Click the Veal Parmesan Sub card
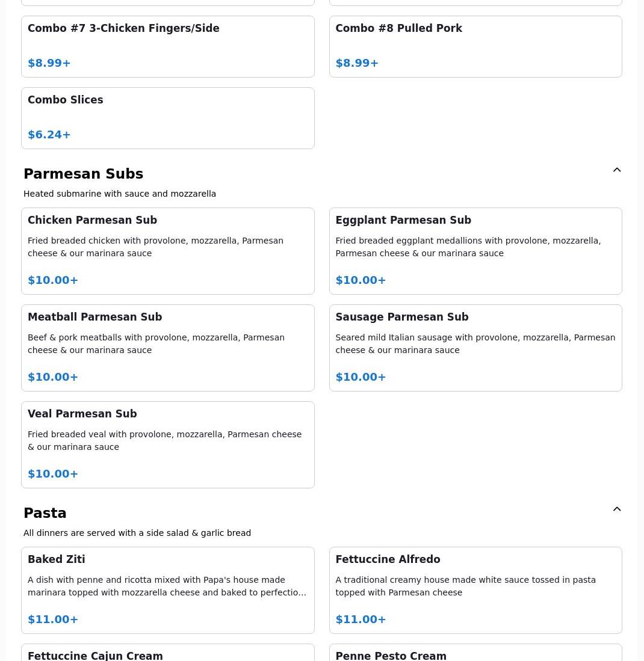The image size is (644, 661). [167, 444]
